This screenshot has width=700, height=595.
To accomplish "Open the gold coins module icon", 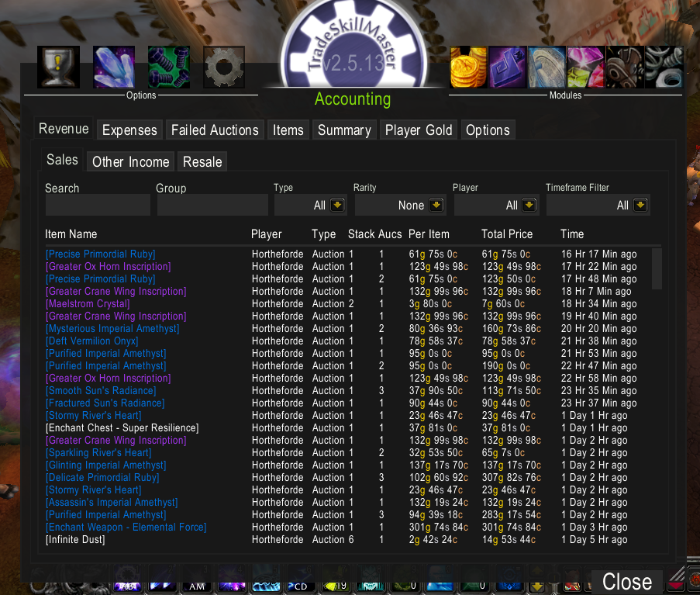I will [468, 67].
